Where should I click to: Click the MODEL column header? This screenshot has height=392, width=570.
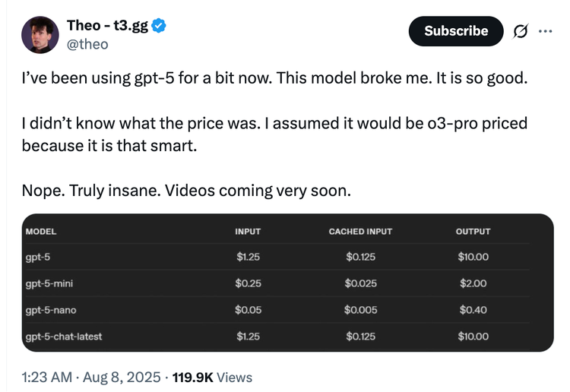tap(41, 232)
